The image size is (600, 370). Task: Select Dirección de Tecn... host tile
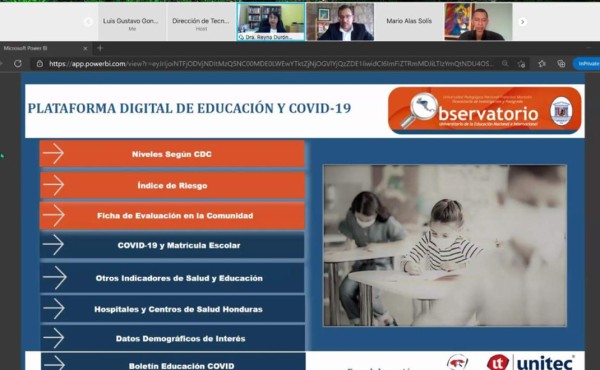(201, 22)
